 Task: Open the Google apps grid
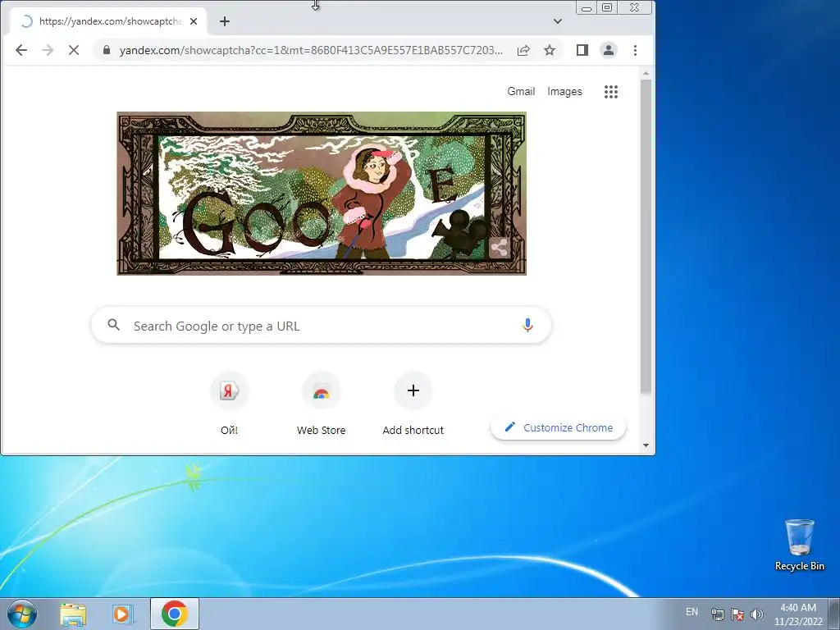point(610,92)
